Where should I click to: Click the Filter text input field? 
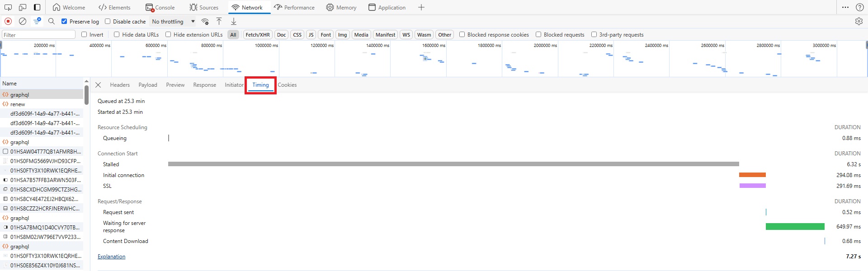(38, 35)
